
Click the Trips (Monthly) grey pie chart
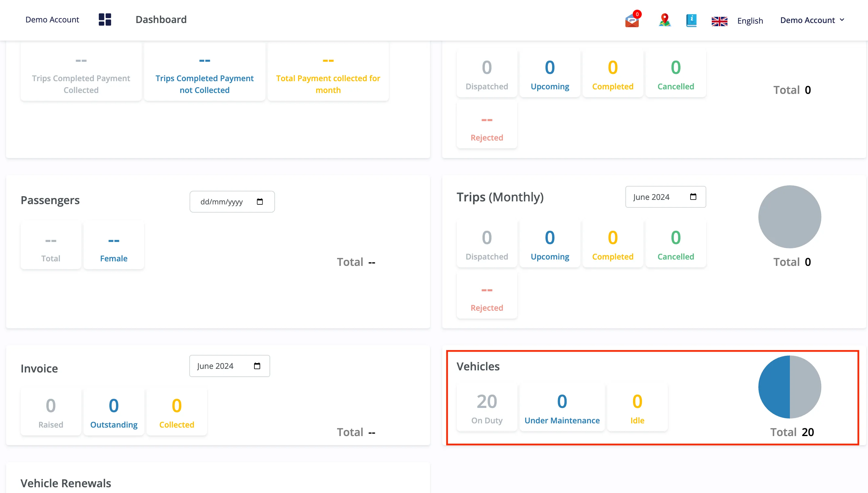click(790, 217)
